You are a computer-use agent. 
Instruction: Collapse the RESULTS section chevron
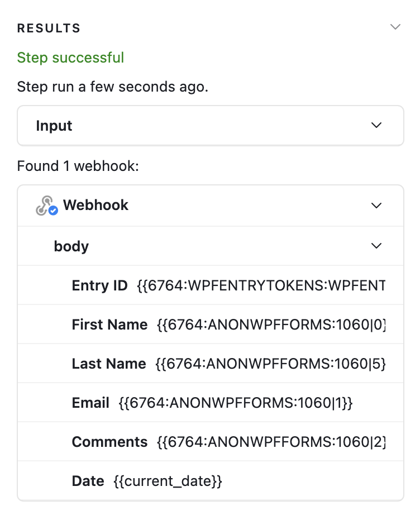395,27
